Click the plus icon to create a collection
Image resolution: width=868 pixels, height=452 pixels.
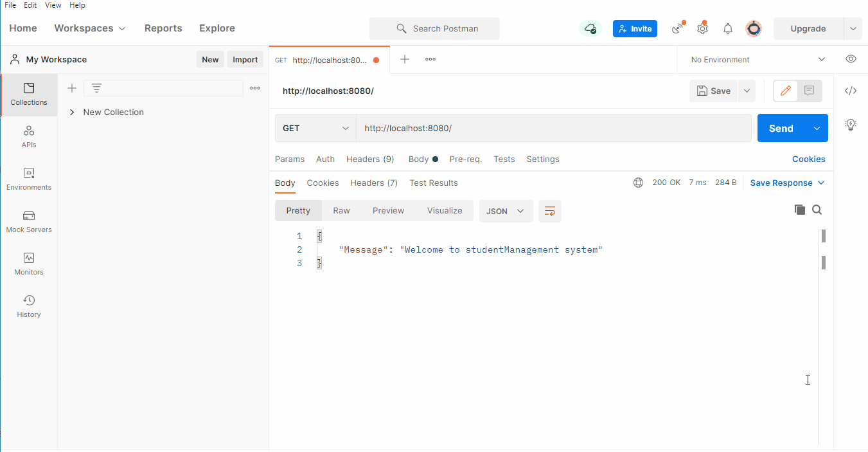(x=72, y=88)
